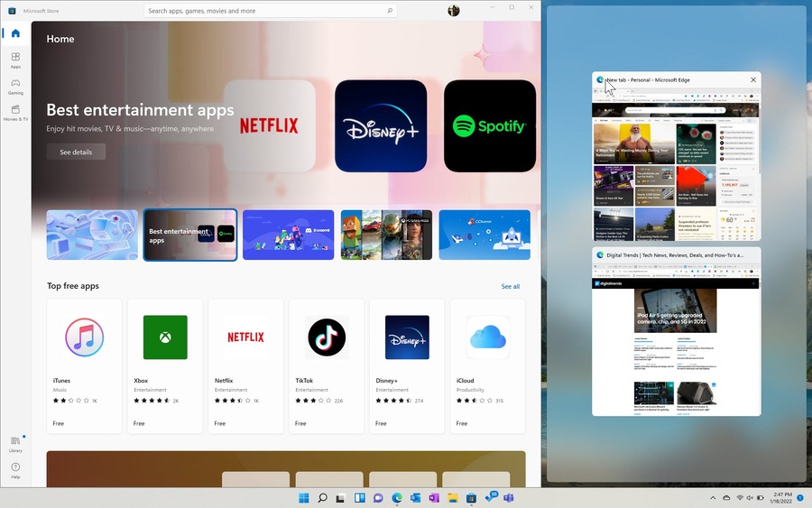The image size is (812, 508).
Task: Click the See details button
Action: 76,152
